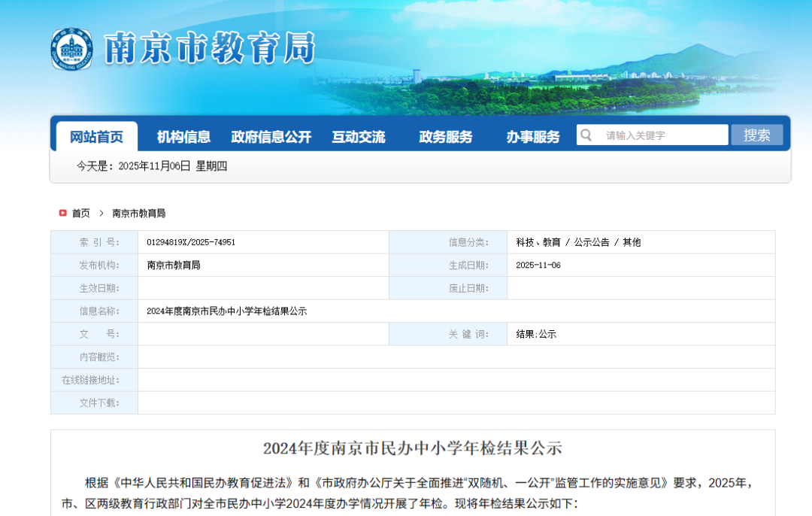The image size is (812, 516).
Task: Open the 网站首页 tab
Action: tap(96, 137)
